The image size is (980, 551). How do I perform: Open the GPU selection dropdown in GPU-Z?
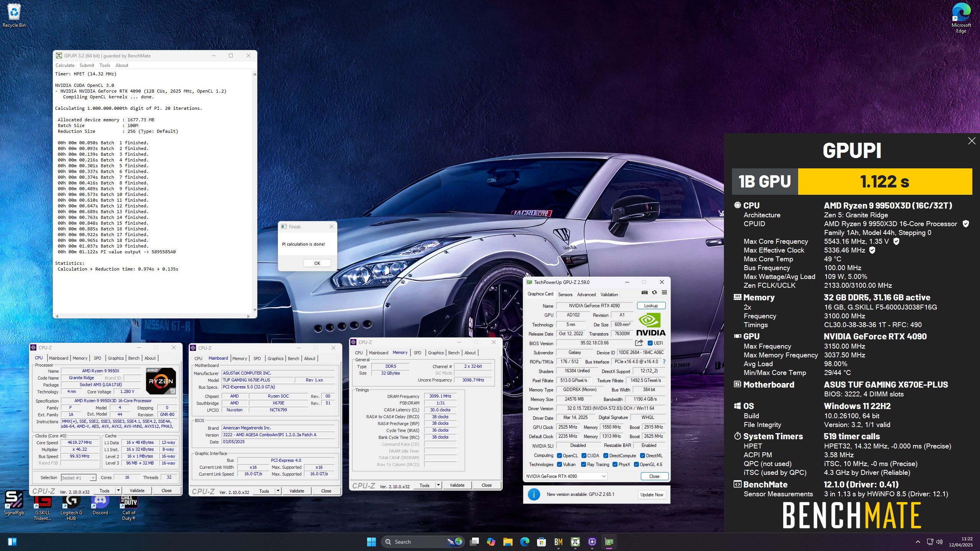[x=565, y=476]
